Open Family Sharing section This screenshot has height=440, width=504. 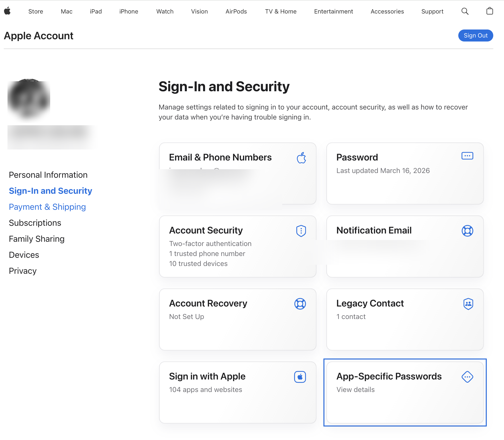click(37, 239)
